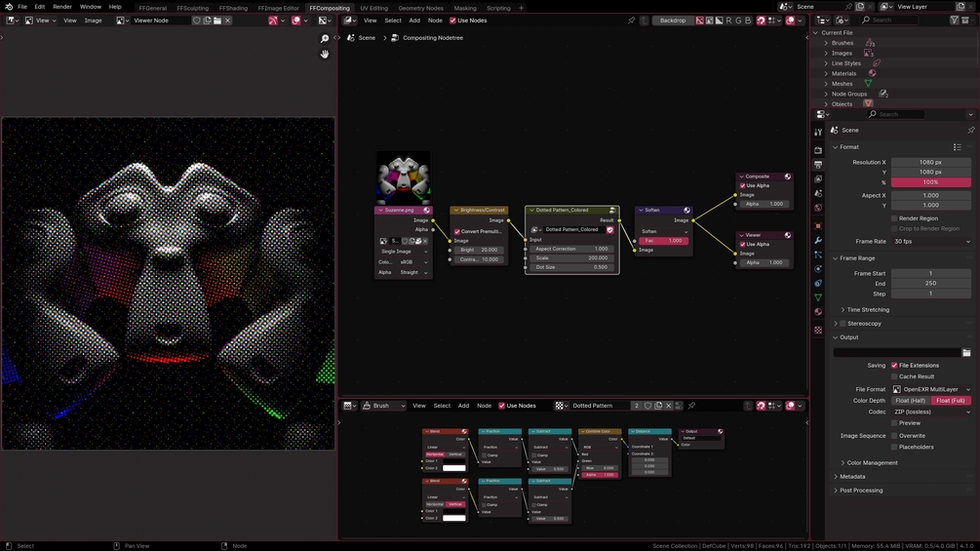
Task: Open the Brush type dropdown in lower editor
Action: tap(384, 406)
